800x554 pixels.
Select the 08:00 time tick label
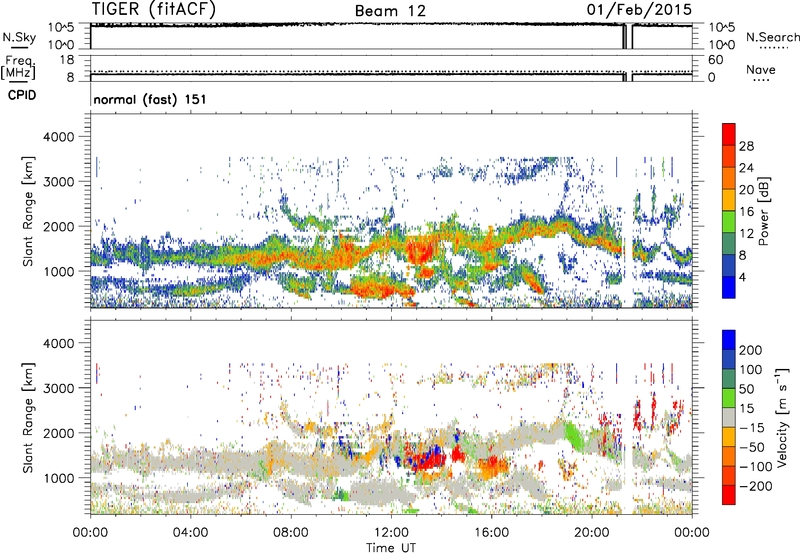291,533
